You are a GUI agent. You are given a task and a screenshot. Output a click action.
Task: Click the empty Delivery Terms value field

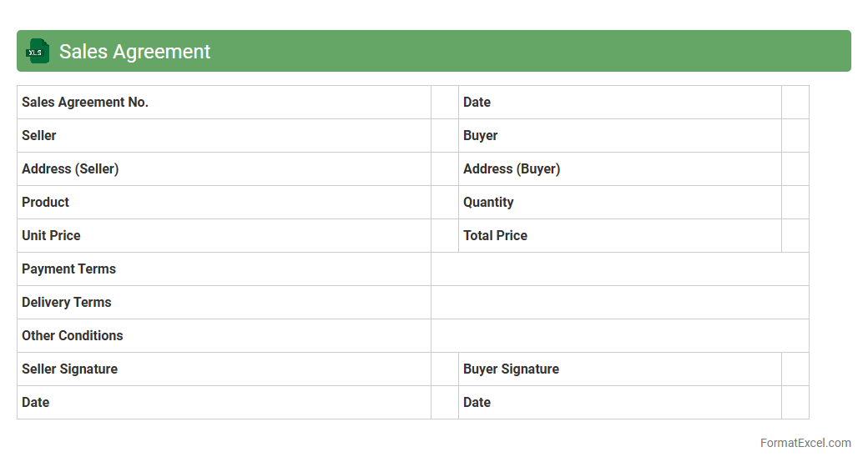tap(619, 302)
